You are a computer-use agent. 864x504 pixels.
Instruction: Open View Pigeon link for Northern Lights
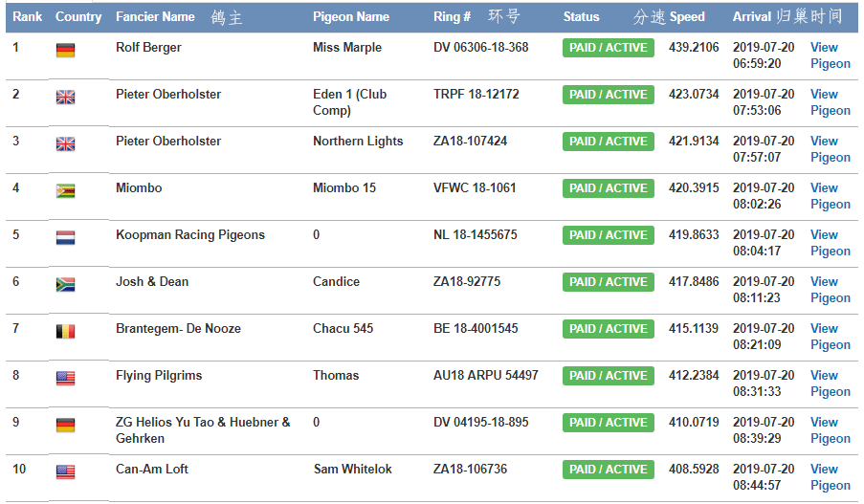pos(829,149)
